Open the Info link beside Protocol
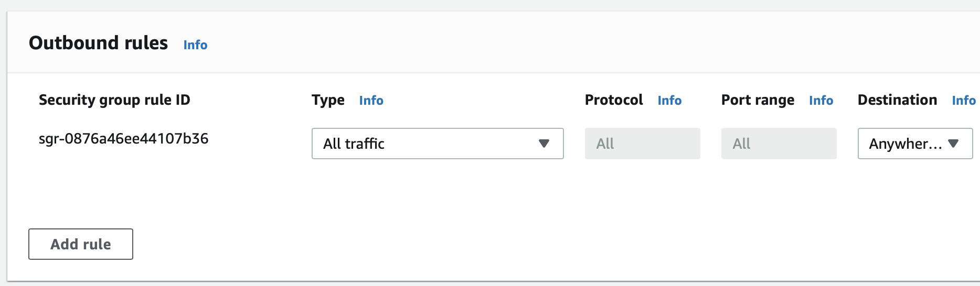The height and width of the screenshot is (286, 980). coord(669,101)
